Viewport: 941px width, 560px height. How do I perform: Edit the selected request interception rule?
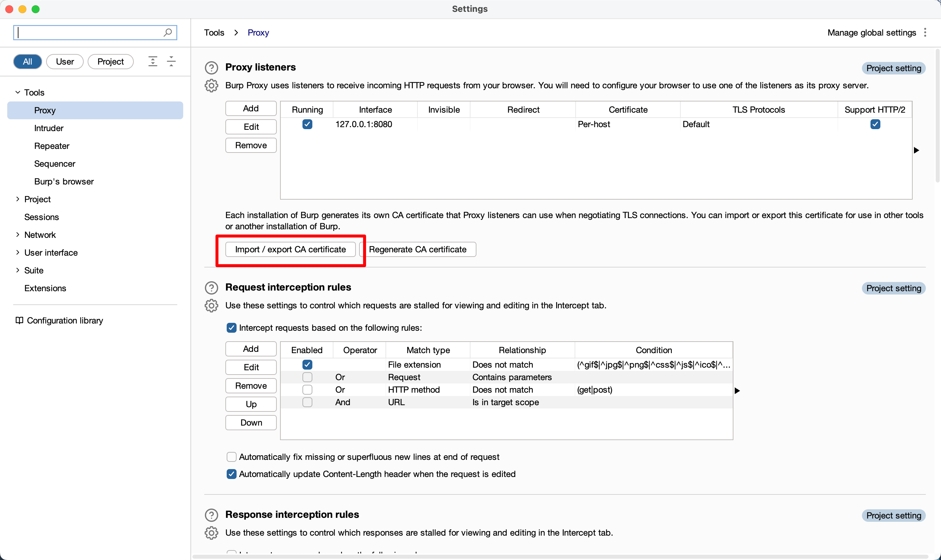251,367
